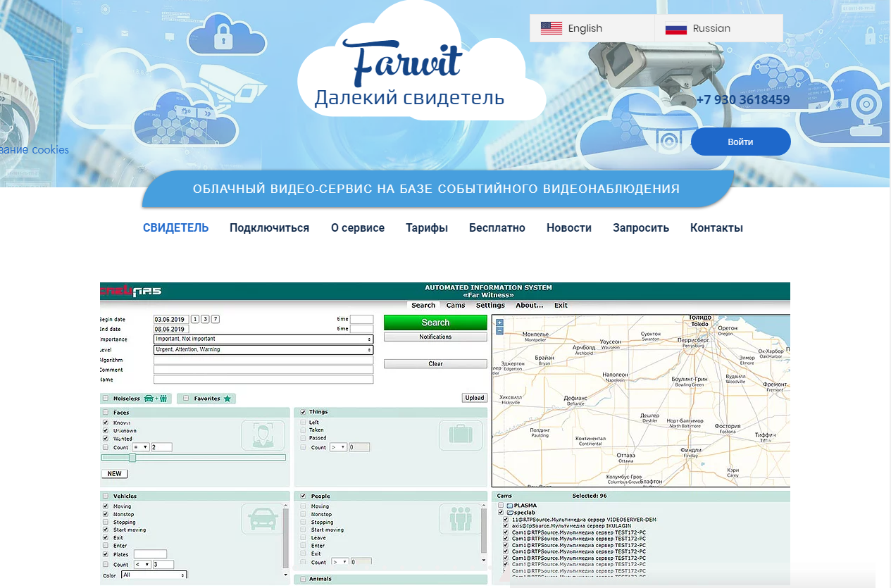Click the Exit menu item
This screenshot has width=891, height=588.
pyautogui.click(x=561, y=305)
